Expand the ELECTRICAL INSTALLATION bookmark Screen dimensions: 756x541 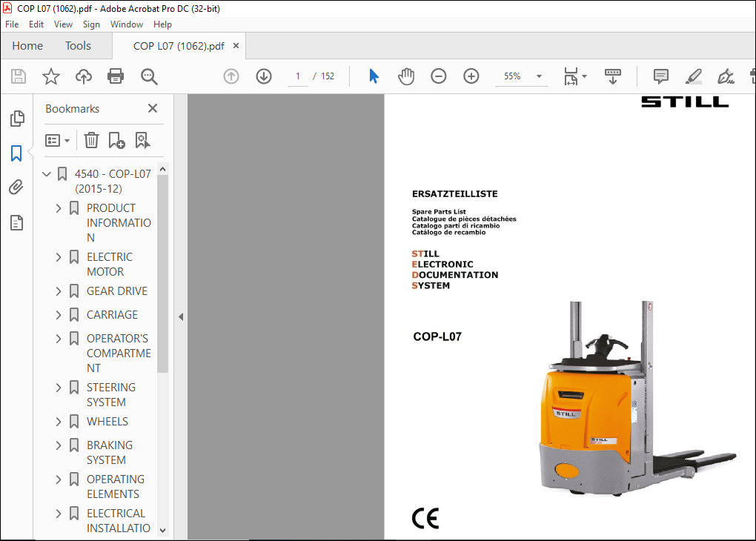(59, 514)
